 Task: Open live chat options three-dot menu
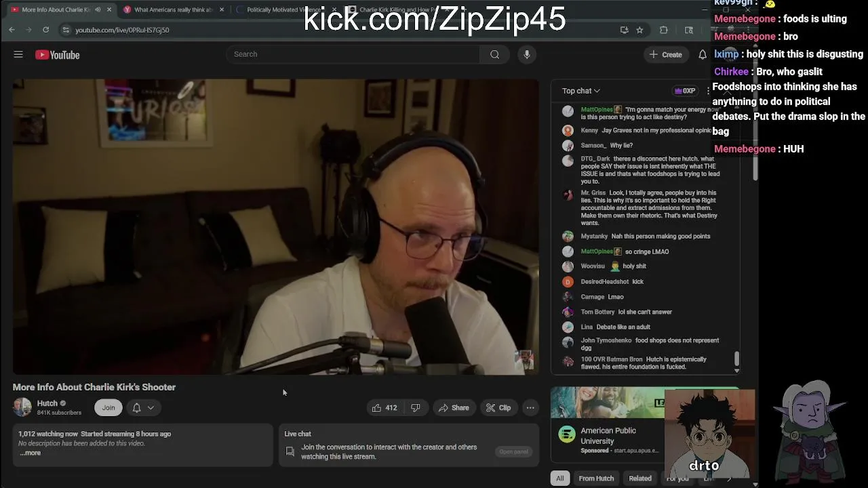click(x=708, y=91)
